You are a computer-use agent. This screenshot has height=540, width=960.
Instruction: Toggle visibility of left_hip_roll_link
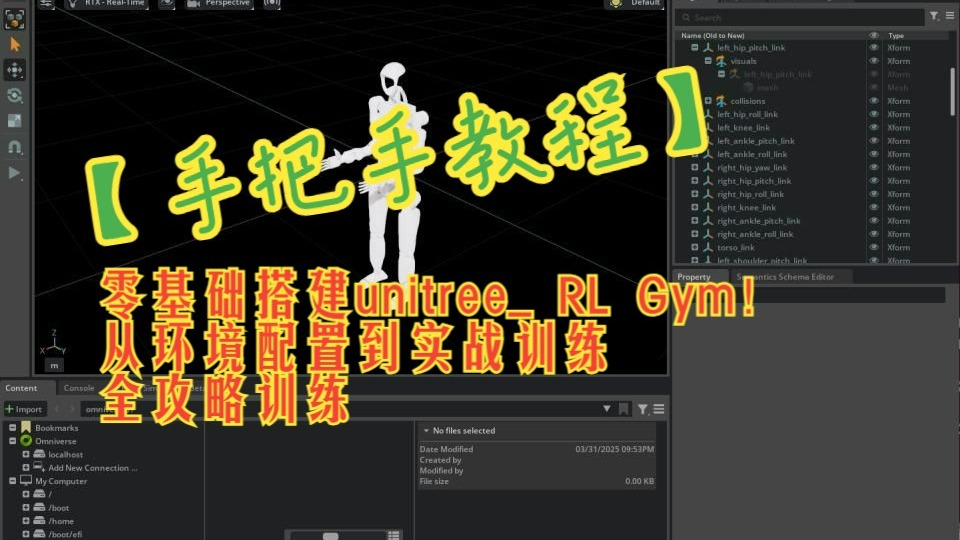coord(874,114)
